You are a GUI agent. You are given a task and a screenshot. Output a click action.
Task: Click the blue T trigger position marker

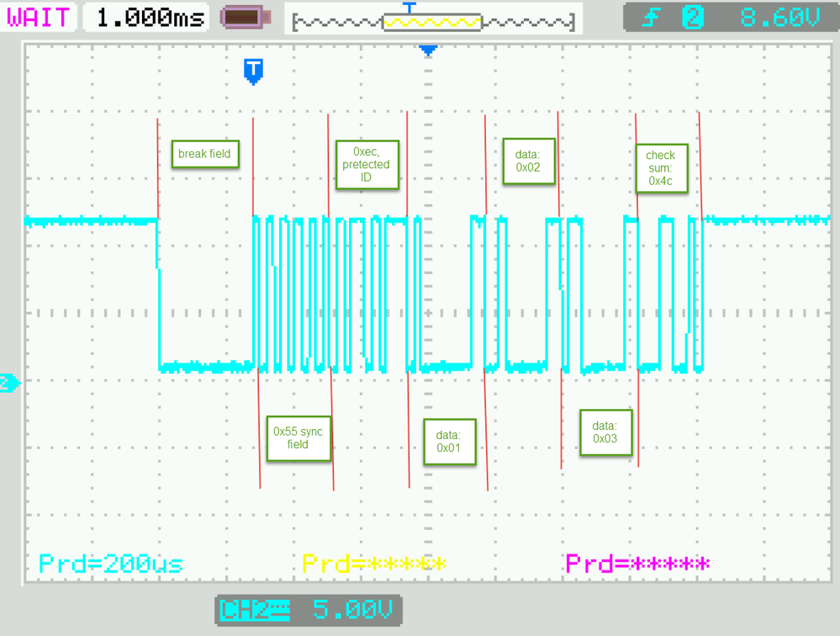click(x=254, y=72)
